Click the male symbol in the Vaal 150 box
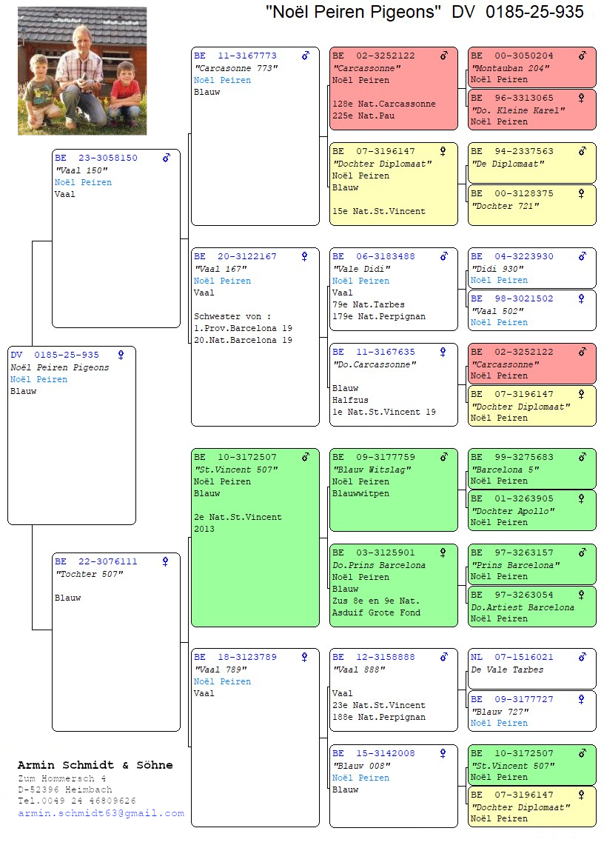The height and width of the screenshot is (868, 604). [x=167, y=158]
